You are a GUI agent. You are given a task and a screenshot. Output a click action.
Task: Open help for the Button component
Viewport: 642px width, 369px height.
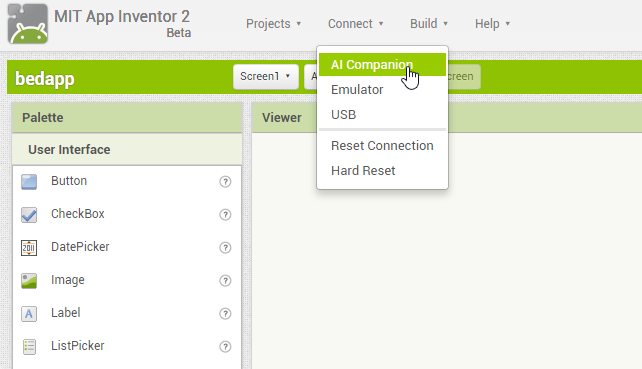pyautogui.click(x=225, y=181)
